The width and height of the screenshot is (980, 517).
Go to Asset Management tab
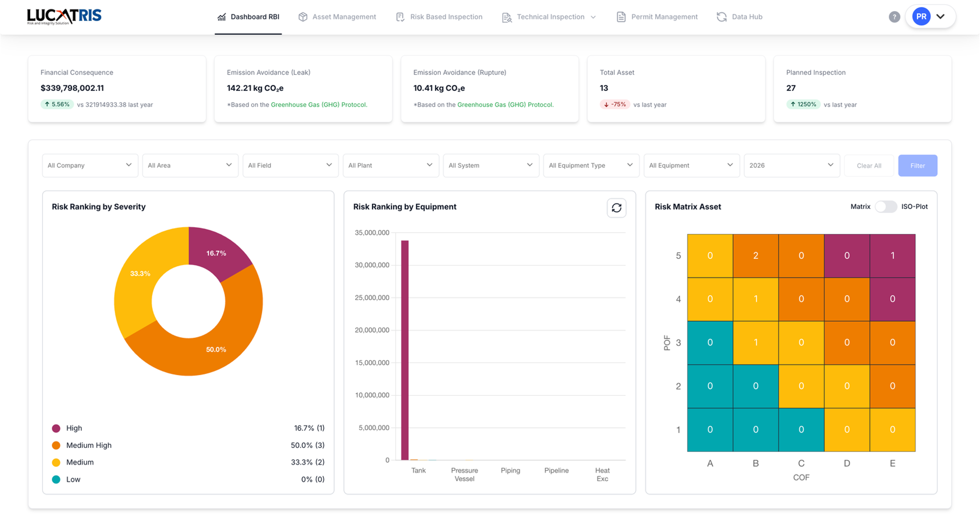pos(337,17)
